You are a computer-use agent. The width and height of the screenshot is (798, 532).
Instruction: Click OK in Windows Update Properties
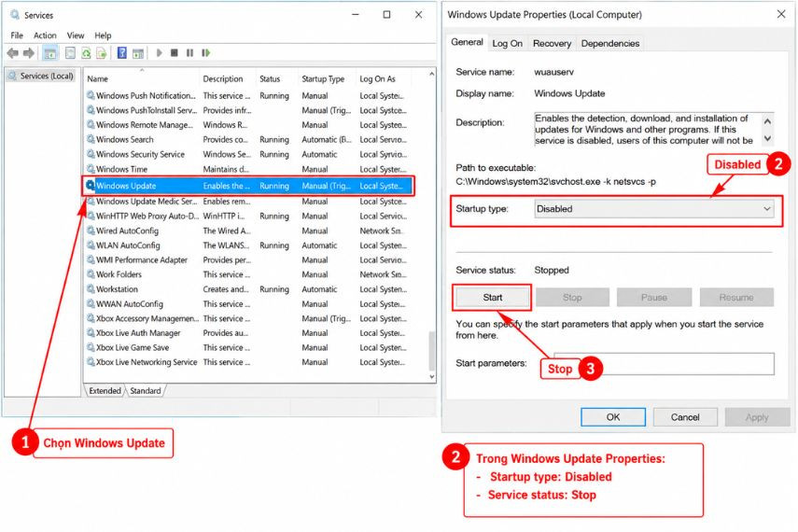(613, 417)
